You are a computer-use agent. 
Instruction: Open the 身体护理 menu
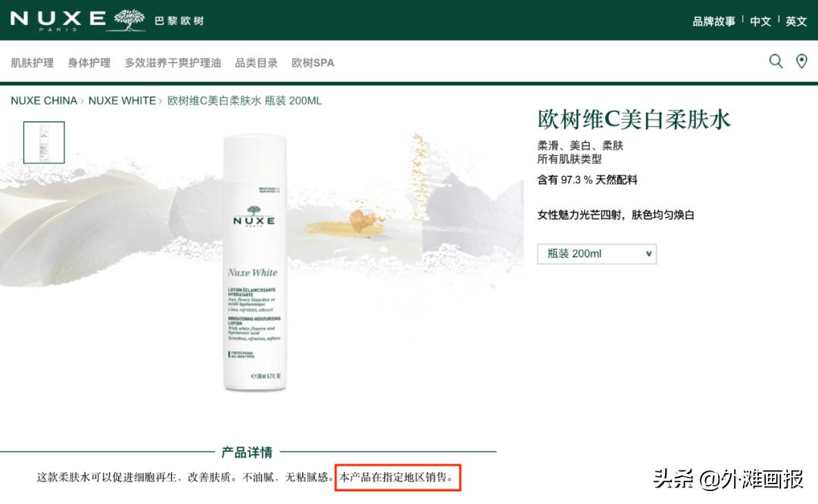coord(89,63)
